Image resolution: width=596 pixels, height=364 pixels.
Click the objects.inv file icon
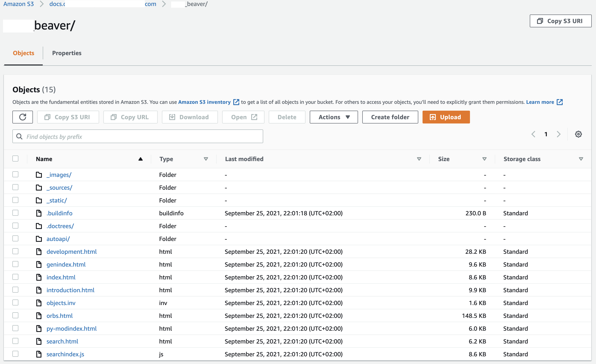pyautogui.click(x=39, y=303)
